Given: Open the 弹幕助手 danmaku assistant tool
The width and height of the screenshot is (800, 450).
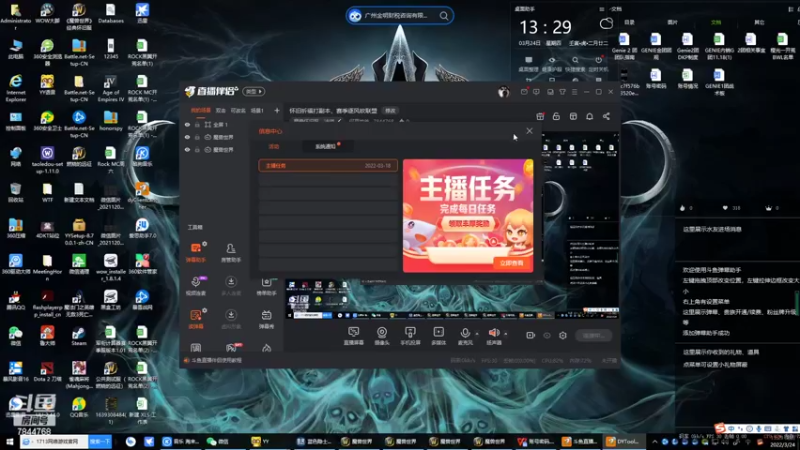Looking at the screenshot, I should pos(196,252).
